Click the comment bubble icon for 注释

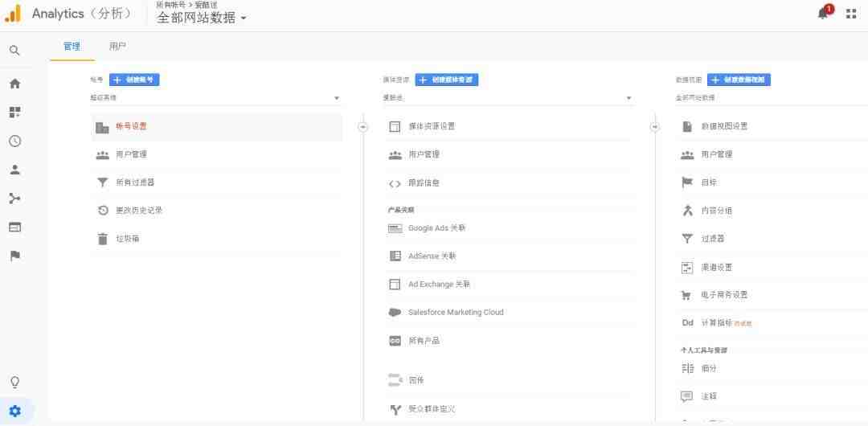click(x=686, y=396)
